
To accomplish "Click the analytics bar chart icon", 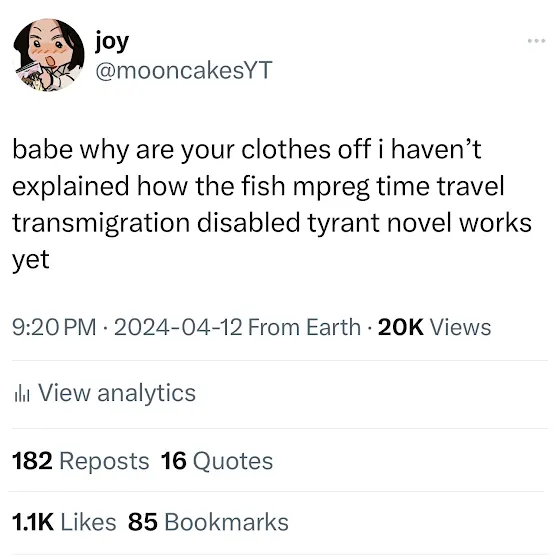I will 22,394.
